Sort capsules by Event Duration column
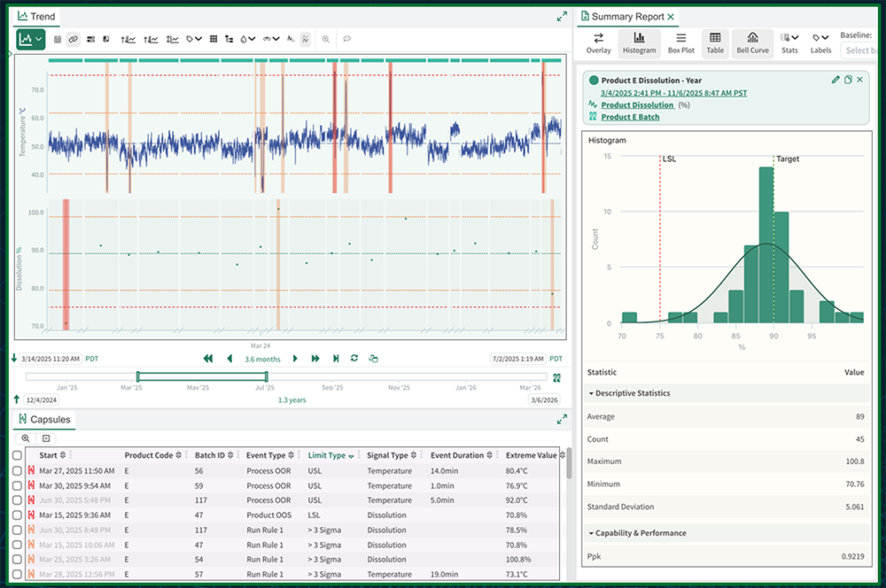 461,455
